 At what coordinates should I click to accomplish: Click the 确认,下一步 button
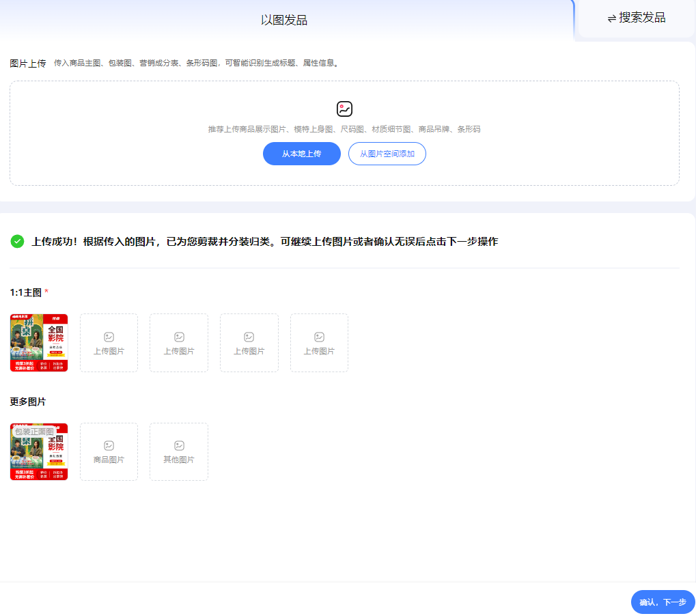pyautogui.click(x=663, y=602)
